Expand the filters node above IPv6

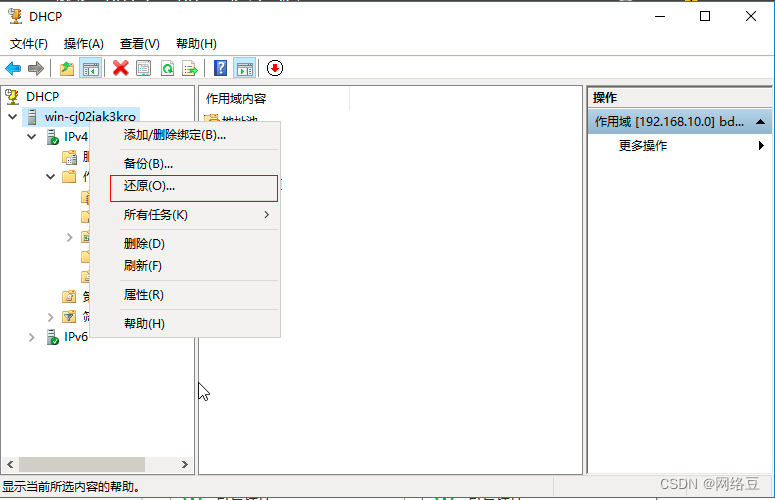pos(50,317)
